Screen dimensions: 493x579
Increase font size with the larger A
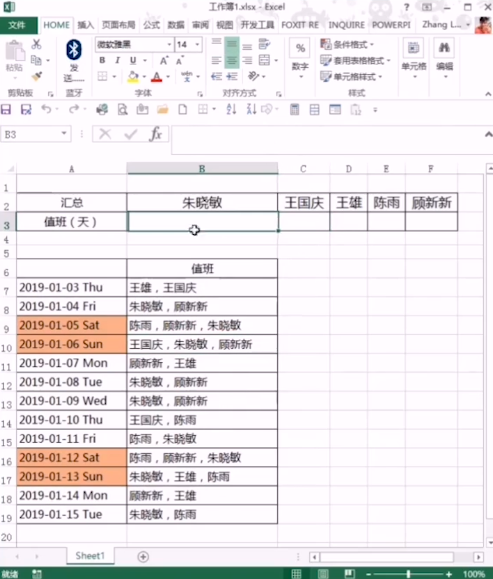(x=164, y=60)
